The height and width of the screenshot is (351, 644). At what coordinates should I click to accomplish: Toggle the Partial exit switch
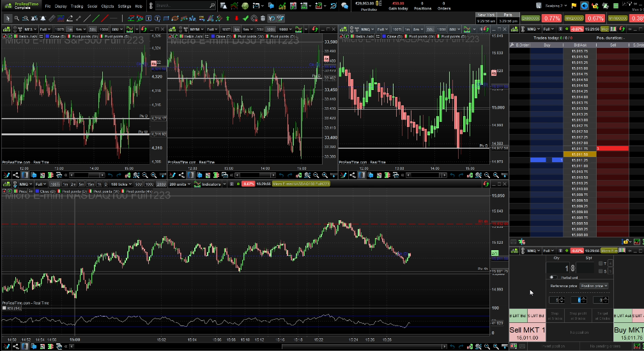tap(553, 277)
